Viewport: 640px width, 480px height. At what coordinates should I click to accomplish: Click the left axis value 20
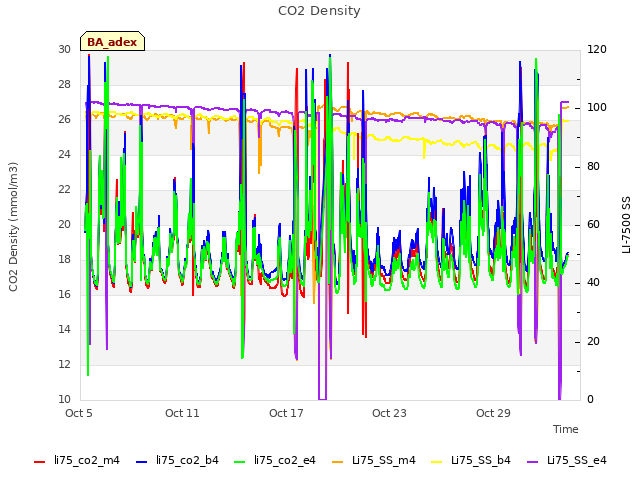[64, 224]
